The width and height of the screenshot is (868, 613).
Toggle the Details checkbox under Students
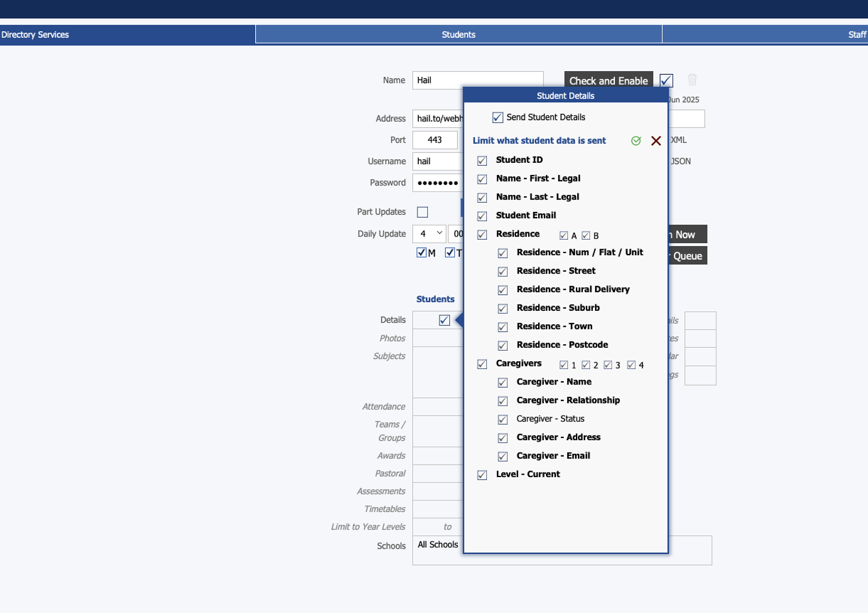pyautogui.click(x=444, y=320)
